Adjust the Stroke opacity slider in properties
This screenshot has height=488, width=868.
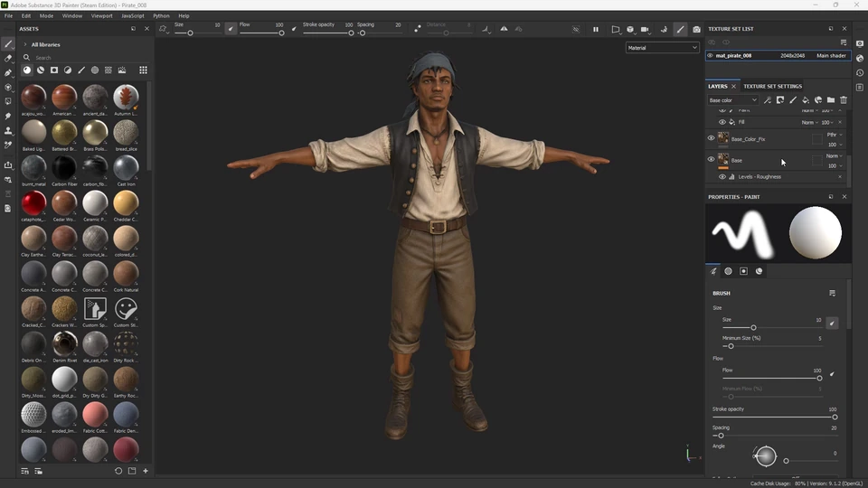pyautogui.click(x=773, y=418)
